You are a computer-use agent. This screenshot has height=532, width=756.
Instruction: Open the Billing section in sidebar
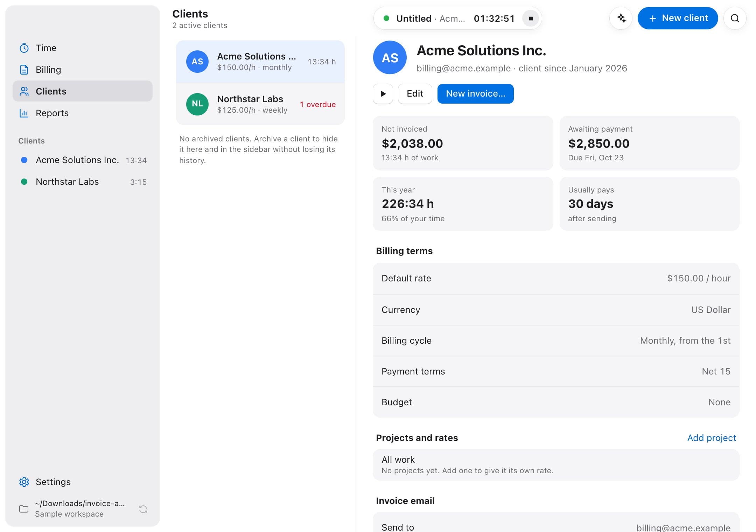coord(82,70)
